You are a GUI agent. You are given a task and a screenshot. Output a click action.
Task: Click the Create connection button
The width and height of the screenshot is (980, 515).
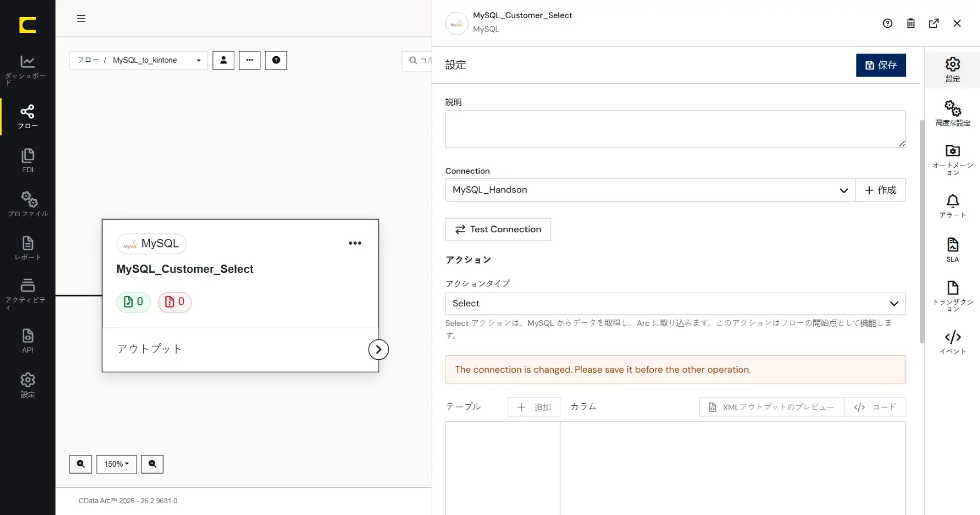pyautogui.click(x=880, y=190)
